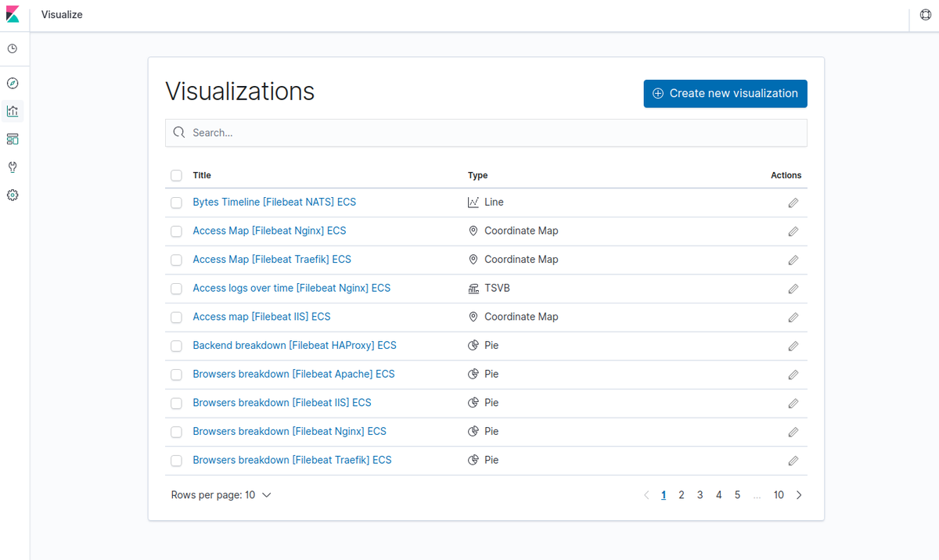Open Dev Tools wrench icon
Image resolution: width=939 pixels, height=560 pixels.
pos(13,167)
